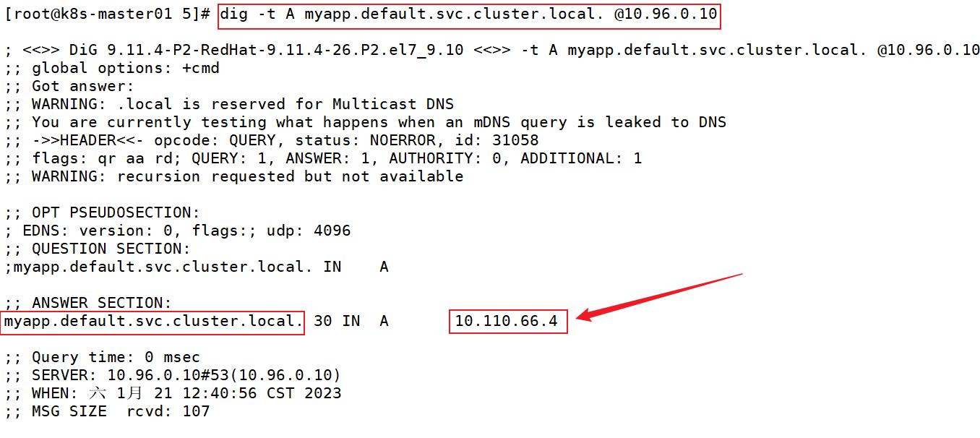Click the EDNS version udp 4096 line

178,231
